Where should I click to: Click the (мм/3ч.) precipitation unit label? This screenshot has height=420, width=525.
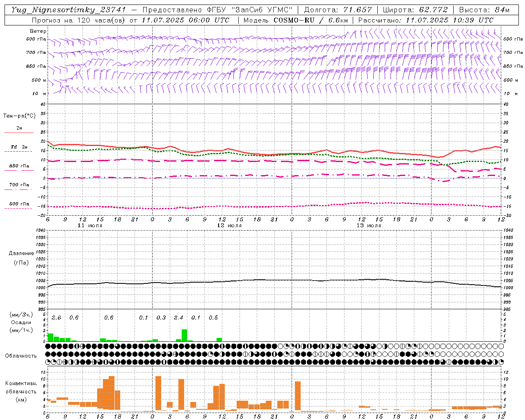(21, 315)
